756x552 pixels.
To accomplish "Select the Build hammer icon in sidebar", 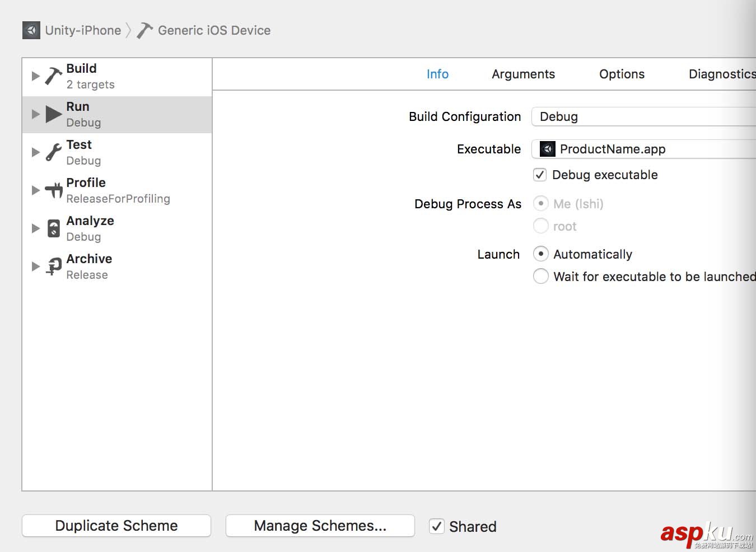I will (54, 76).
